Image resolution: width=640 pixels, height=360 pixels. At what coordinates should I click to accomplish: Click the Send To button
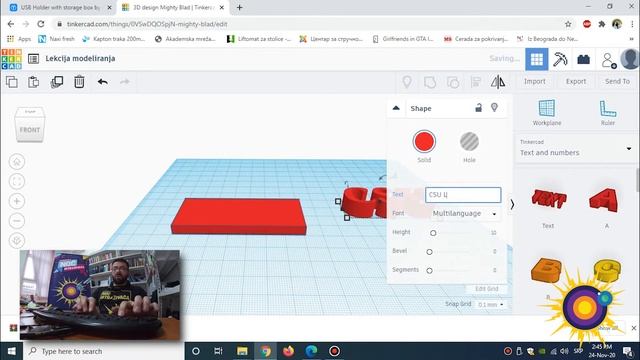(617, 82)
